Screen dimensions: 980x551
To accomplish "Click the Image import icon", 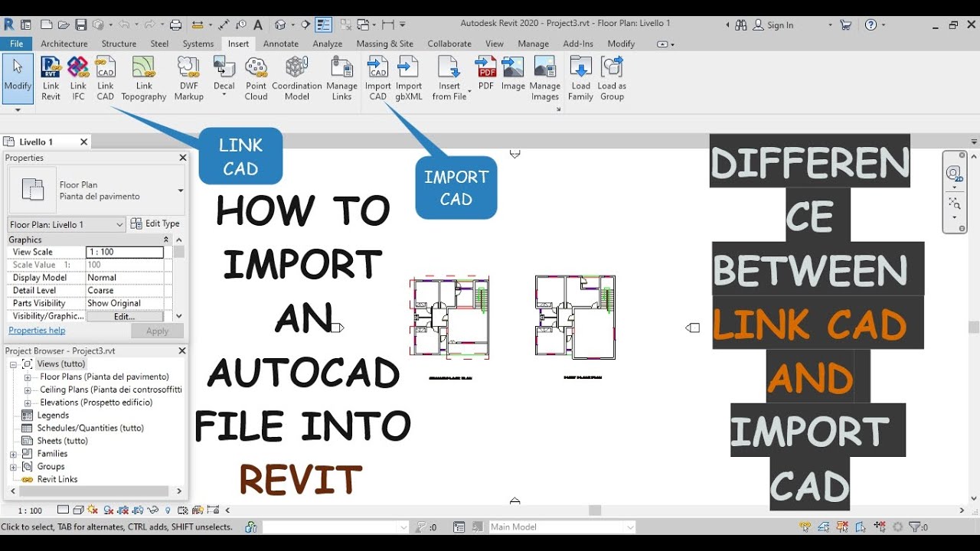I will tap(513, 73).
